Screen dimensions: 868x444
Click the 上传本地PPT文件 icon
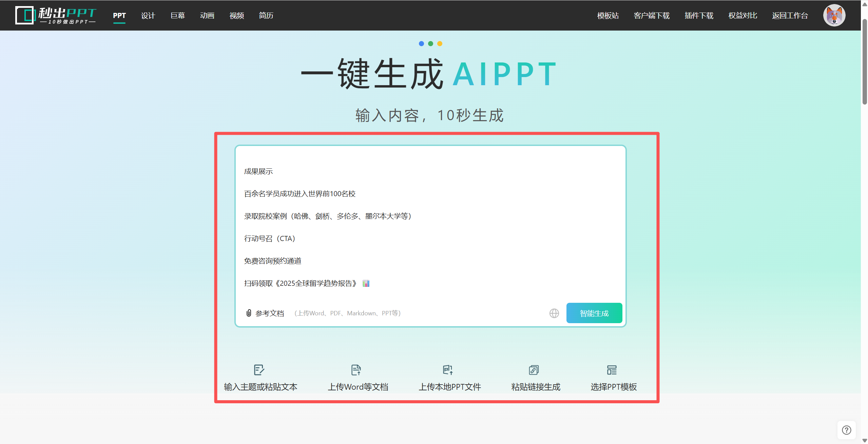point(448,370)
